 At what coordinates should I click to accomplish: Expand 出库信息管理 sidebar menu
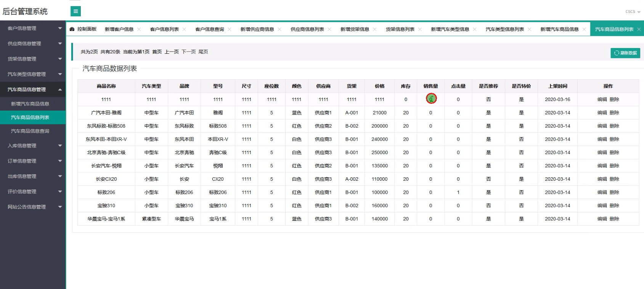[33, 176]
